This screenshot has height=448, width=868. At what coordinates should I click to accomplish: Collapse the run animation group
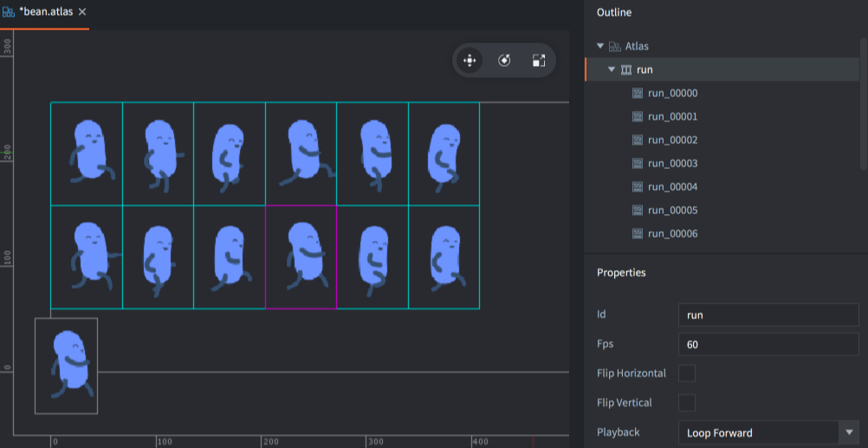(612, 69)
